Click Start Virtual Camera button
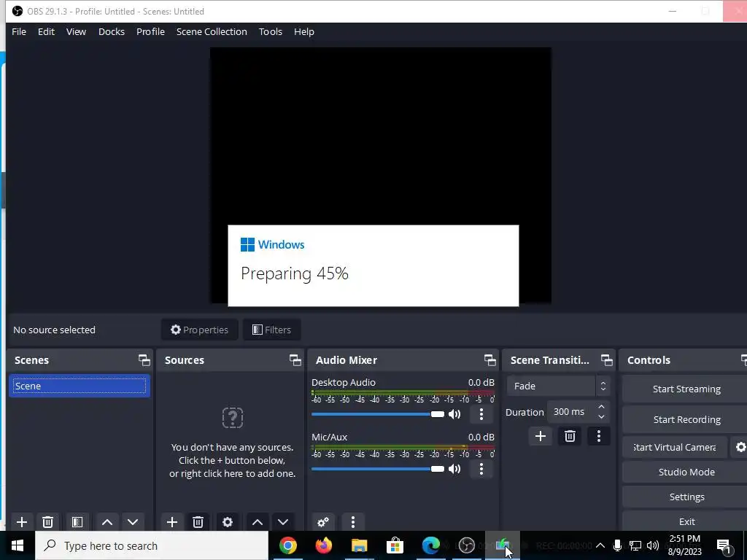 click(x=675, y=447)
